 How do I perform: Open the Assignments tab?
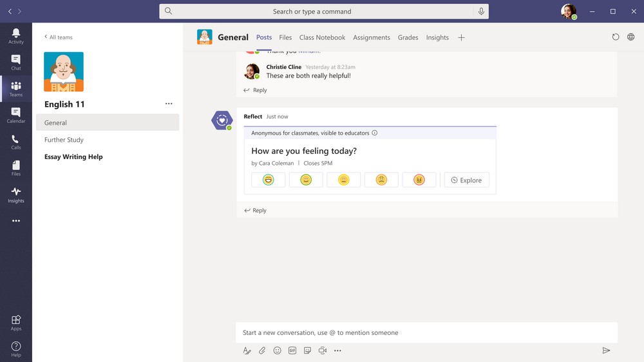pyautogui.click(x=372, y=37)
